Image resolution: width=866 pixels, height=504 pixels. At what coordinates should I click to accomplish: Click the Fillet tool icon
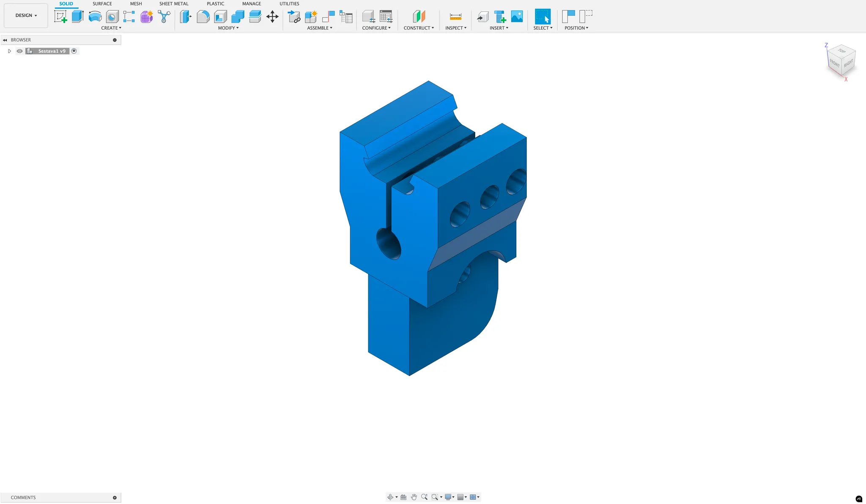pos(203,17)
